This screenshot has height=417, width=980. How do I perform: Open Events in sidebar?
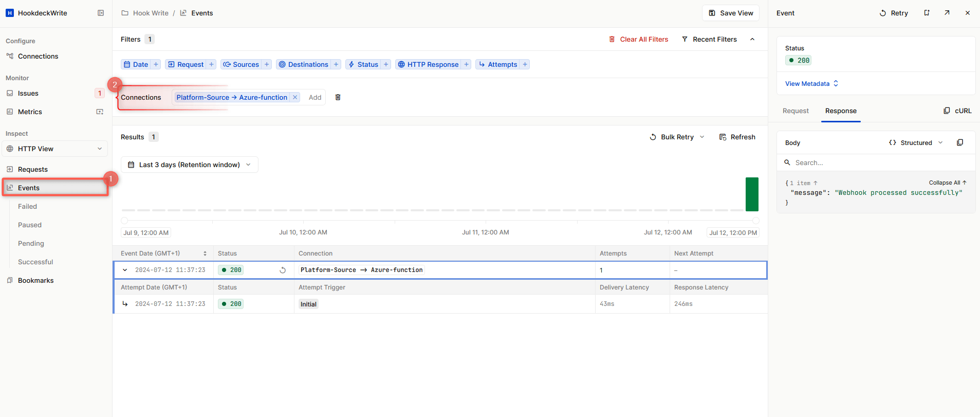click(x=56, y=188)
